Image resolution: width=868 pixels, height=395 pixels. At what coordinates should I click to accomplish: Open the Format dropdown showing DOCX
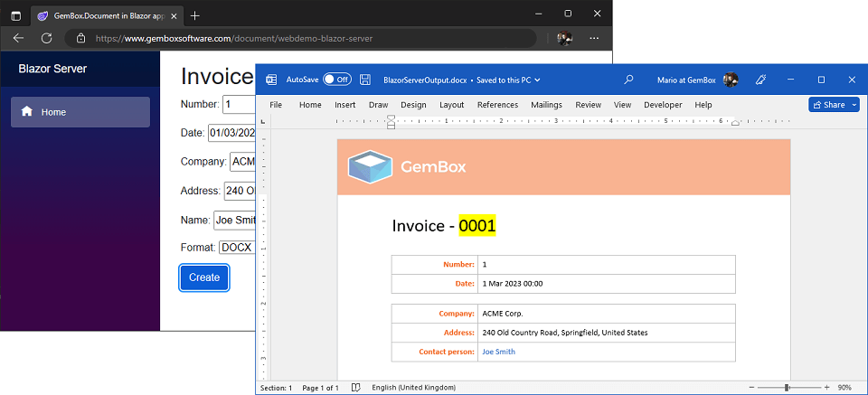(237, 247)
